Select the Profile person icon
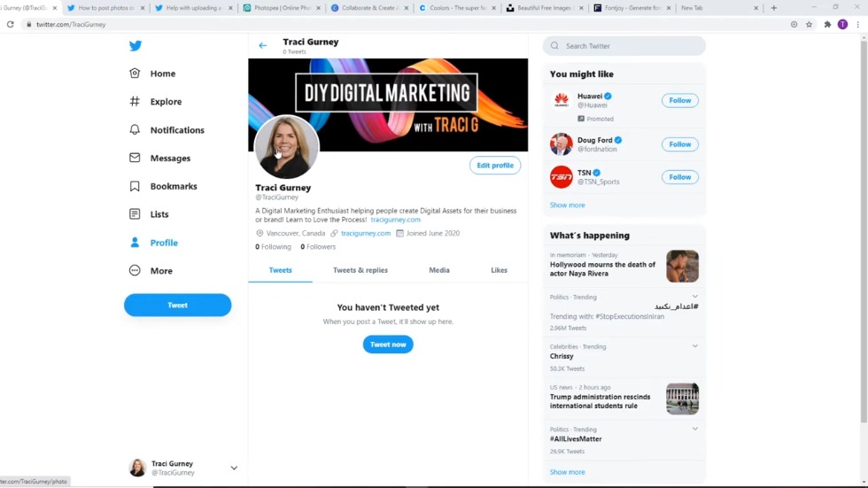 [135, 243]
